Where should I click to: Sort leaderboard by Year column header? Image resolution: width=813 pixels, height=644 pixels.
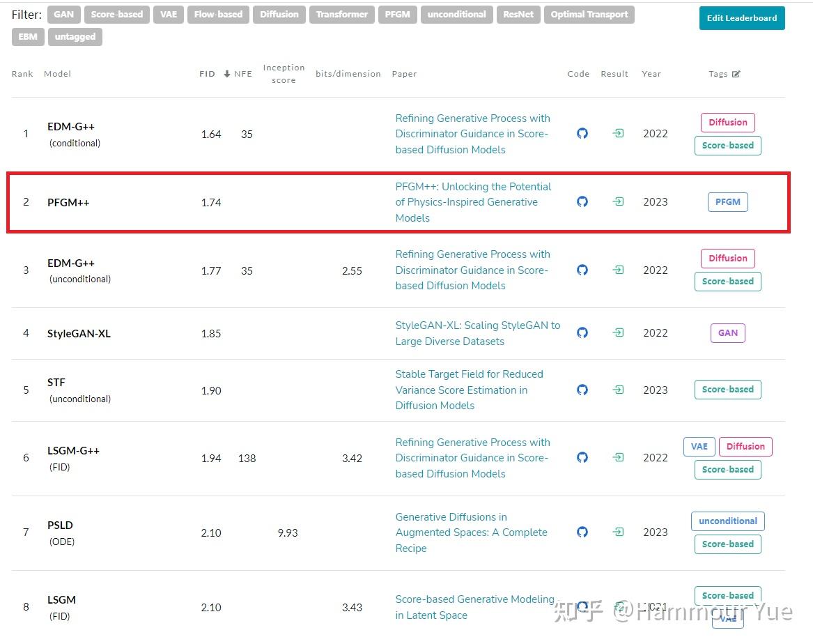coord(651,74)
